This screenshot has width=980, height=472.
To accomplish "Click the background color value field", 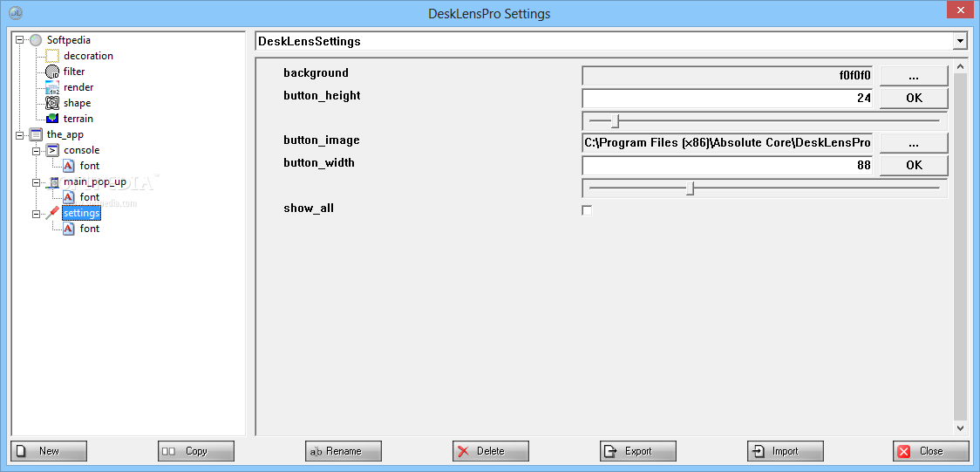I will pos(727,76).
